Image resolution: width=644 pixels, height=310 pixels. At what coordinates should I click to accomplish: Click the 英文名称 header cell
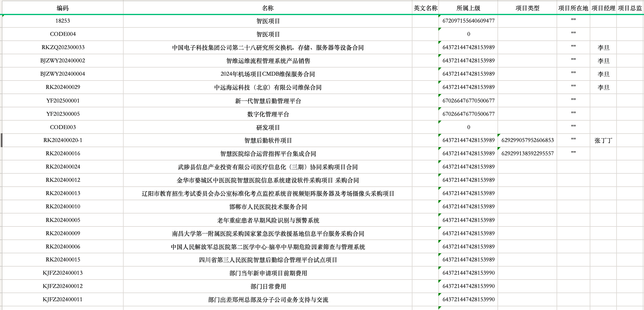425,8
